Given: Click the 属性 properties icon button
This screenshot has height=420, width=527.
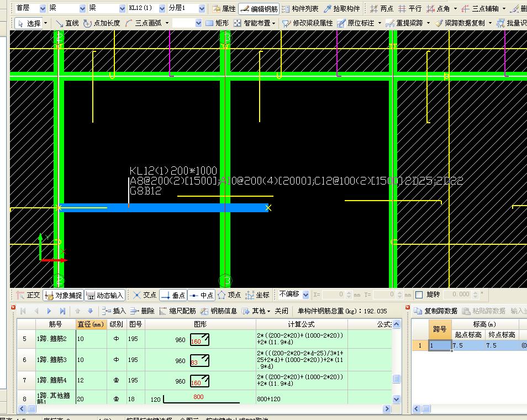Looking at the screenshot, I should pyautogui.click(x=224, y=9).
